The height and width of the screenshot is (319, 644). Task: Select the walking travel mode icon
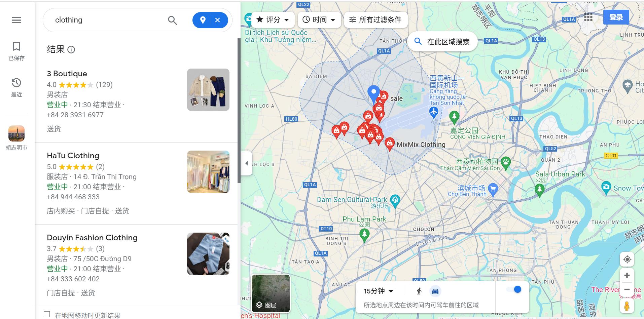pyautogui.click(x=419, y=291)
